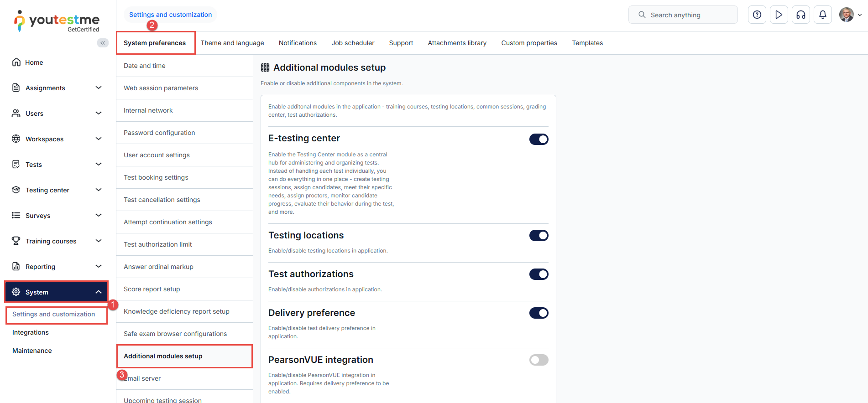Open notifications bell icon
The image size is (868, 403).
pyautogui.click(x=823, y=15)
